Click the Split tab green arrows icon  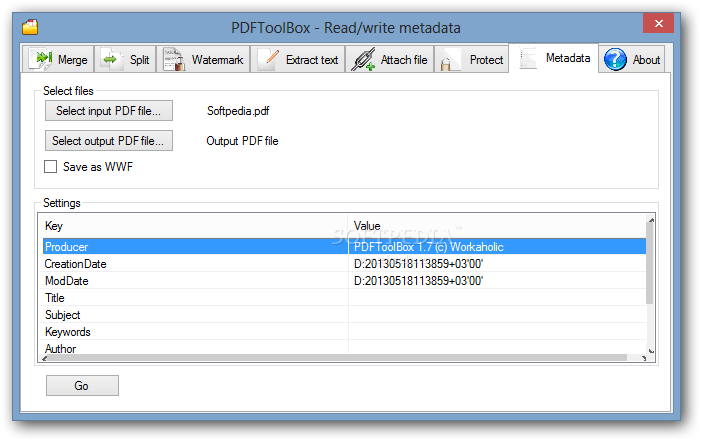(110, 59)
